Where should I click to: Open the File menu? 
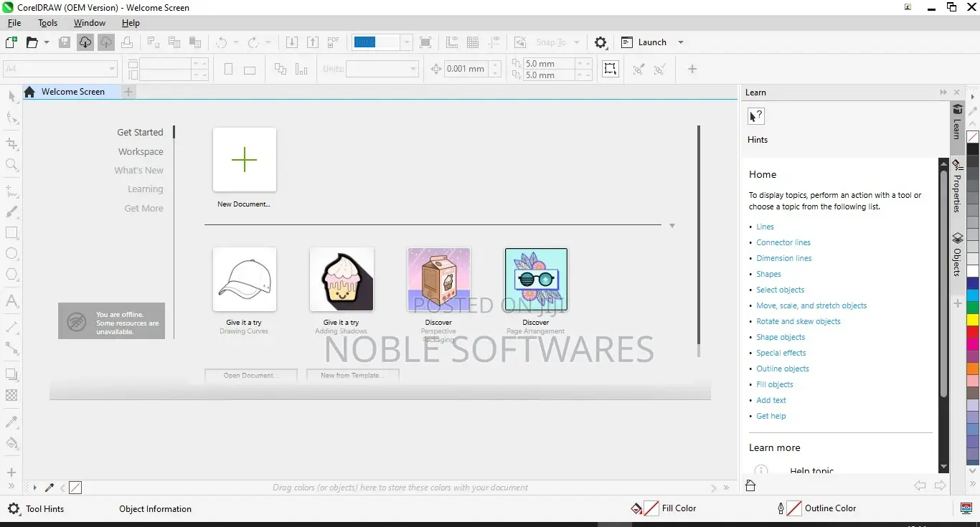click(14, 23)
